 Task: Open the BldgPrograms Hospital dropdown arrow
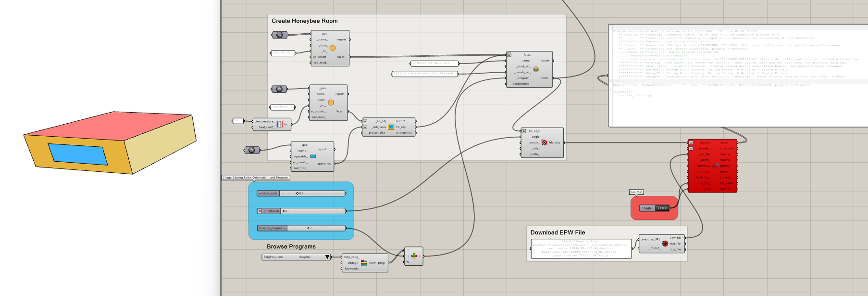tap(327, 257)
